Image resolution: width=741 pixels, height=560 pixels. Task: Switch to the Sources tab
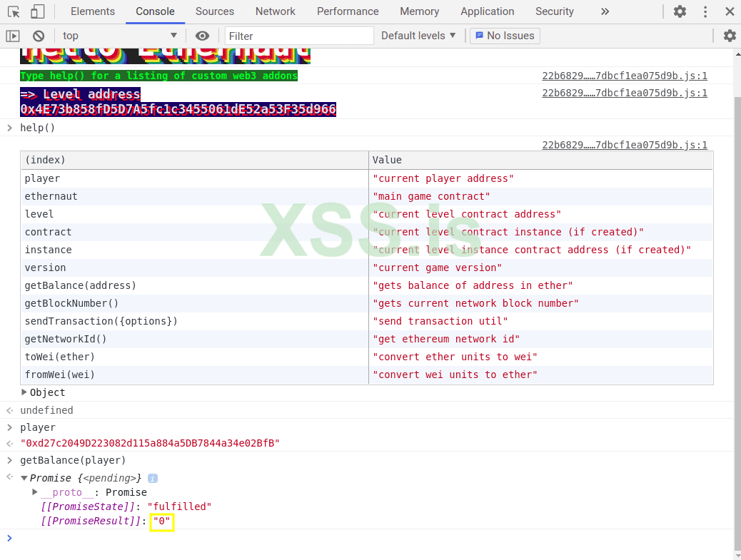coord(214,11)
